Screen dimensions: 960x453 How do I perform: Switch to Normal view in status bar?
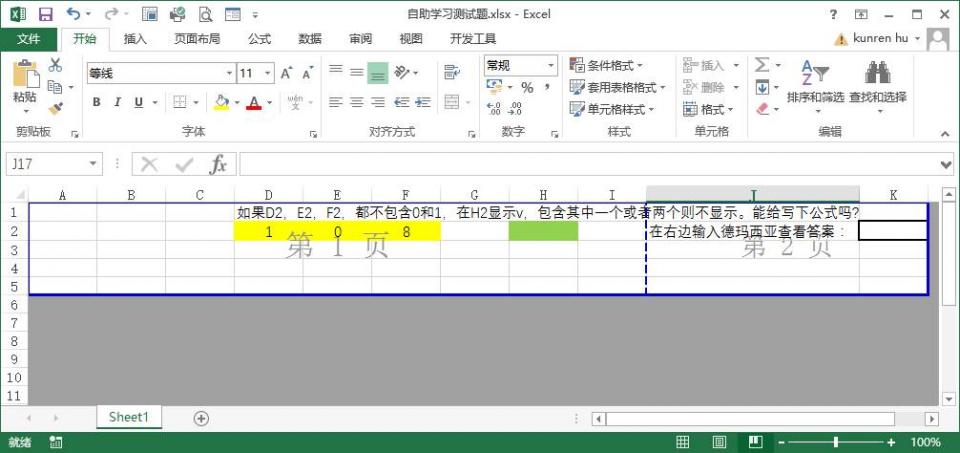683,442
